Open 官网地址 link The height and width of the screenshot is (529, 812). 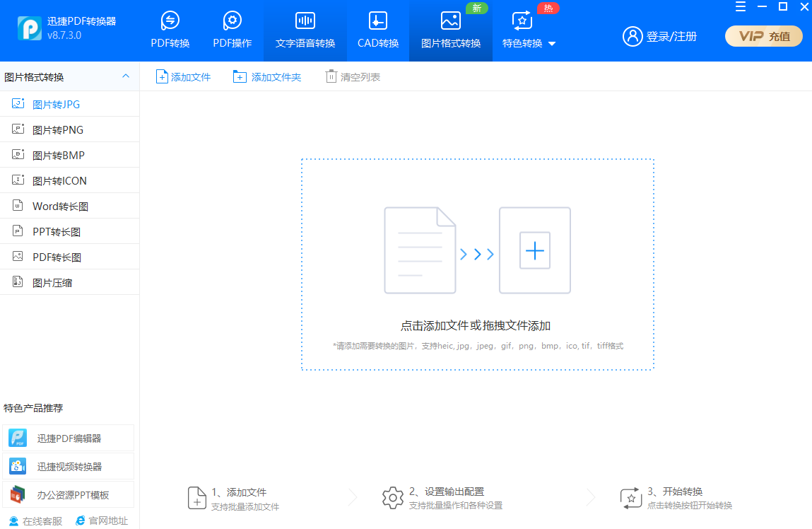click(x=102, y=521)
